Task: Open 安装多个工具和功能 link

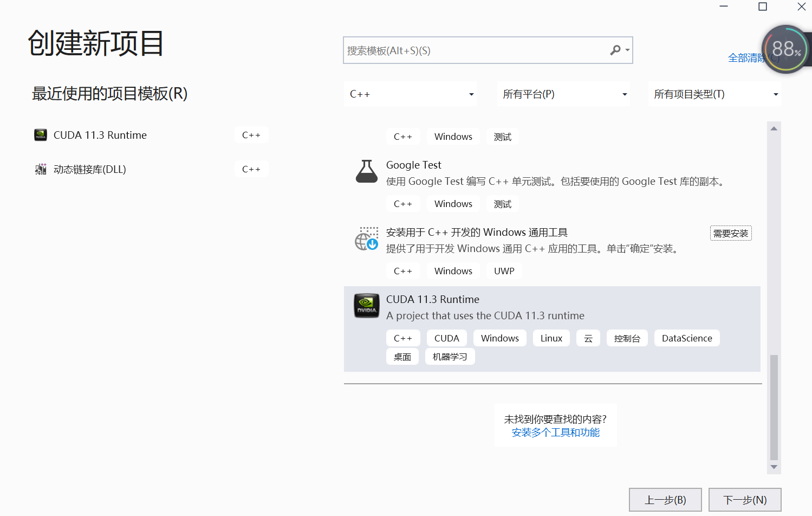Action: 556,433
